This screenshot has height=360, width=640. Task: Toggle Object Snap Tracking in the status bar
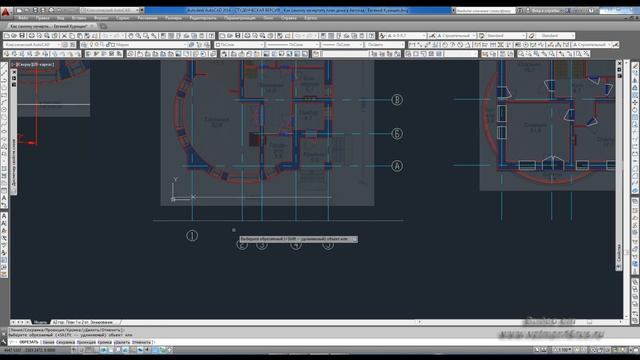click(x=126, y=350)
